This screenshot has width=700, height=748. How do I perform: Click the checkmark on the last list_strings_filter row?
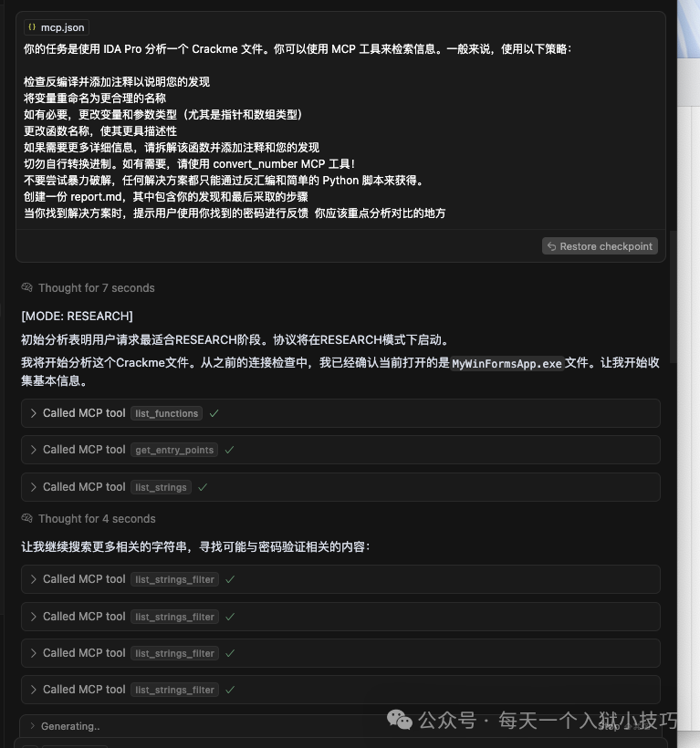pos(231,690)
